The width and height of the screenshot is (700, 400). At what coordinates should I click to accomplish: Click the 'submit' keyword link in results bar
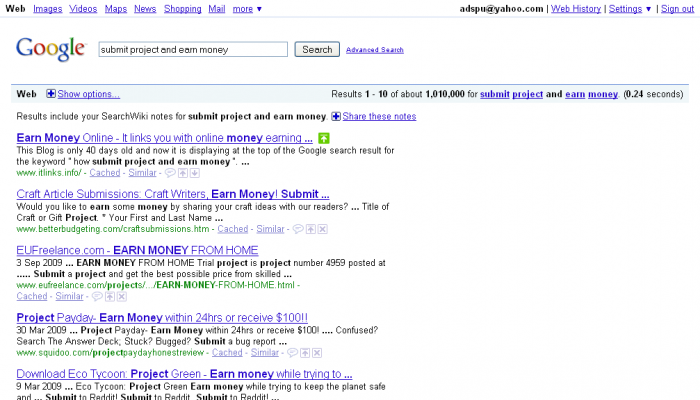click(x=495, y=94)
